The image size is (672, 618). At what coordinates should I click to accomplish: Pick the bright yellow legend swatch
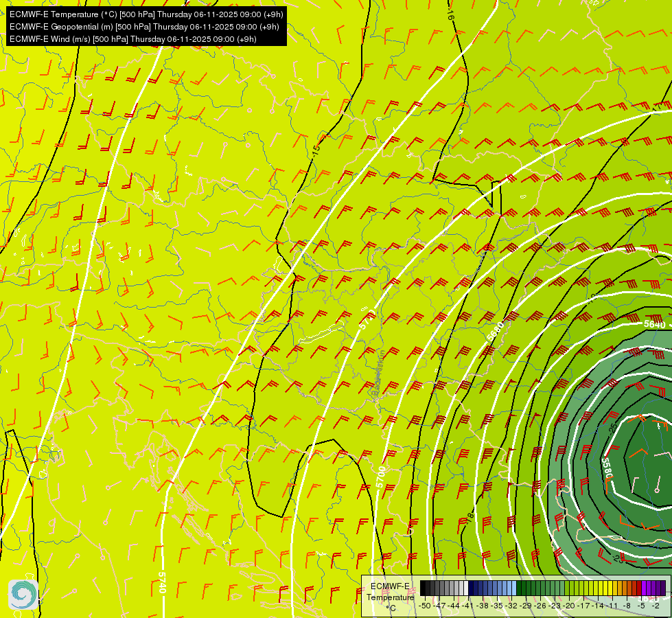610,588
